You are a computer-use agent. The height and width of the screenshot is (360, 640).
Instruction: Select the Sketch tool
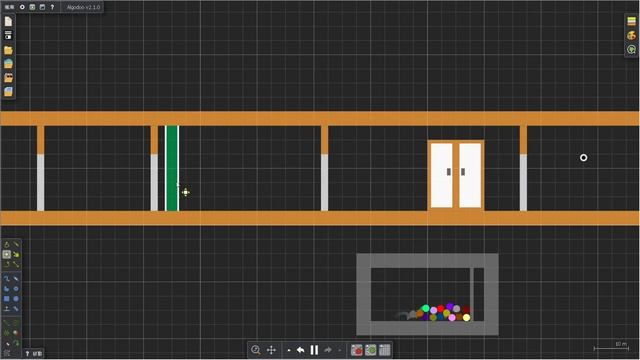[7, 244]
